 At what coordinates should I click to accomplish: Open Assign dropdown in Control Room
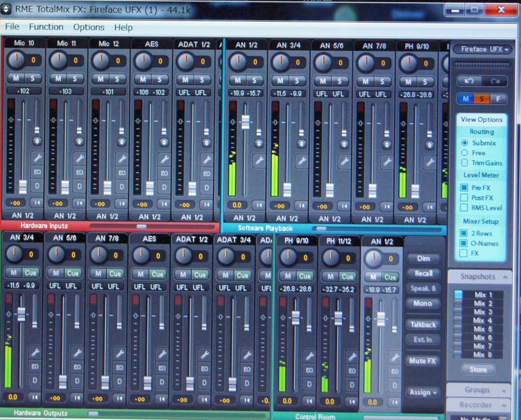tap(423, 392)
